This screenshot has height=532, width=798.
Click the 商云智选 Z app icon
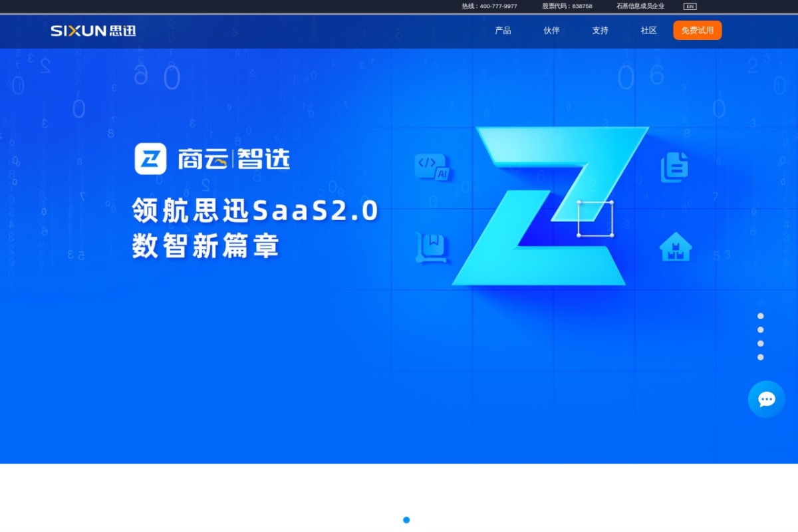click(150, 159)
